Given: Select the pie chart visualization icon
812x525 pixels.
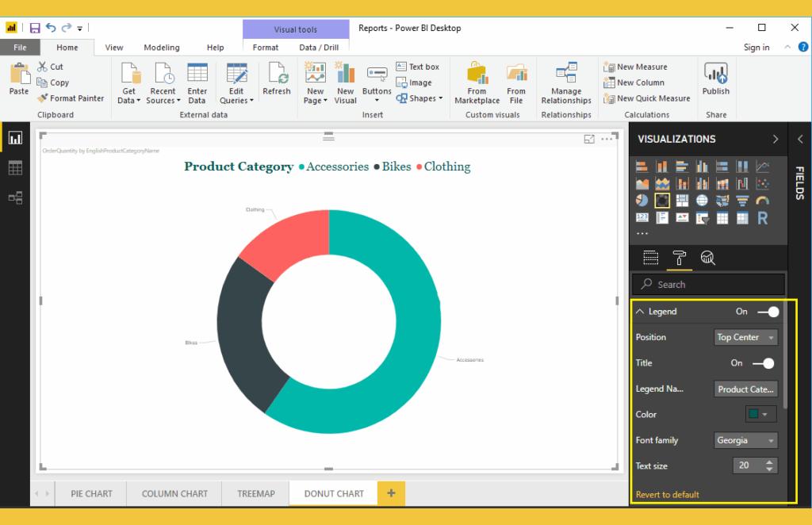Looking at the screenshot, I should pyautogui.click(x=642, y=201).
